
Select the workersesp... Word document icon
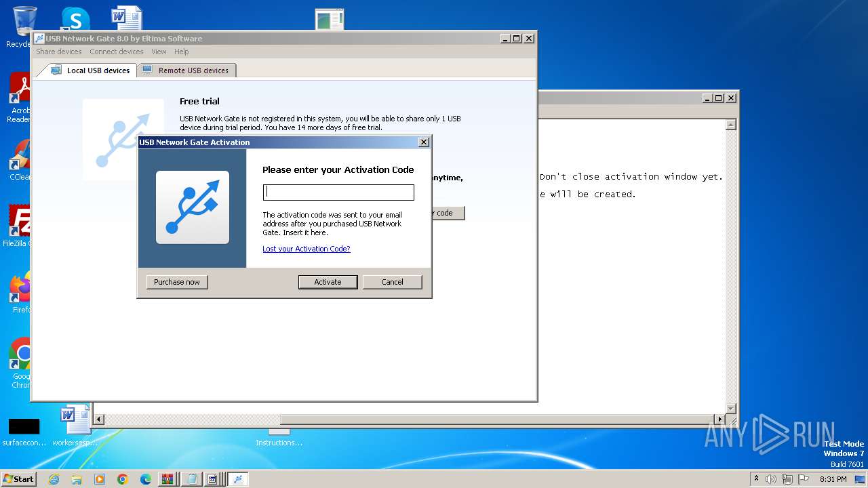tap(75, 426)
